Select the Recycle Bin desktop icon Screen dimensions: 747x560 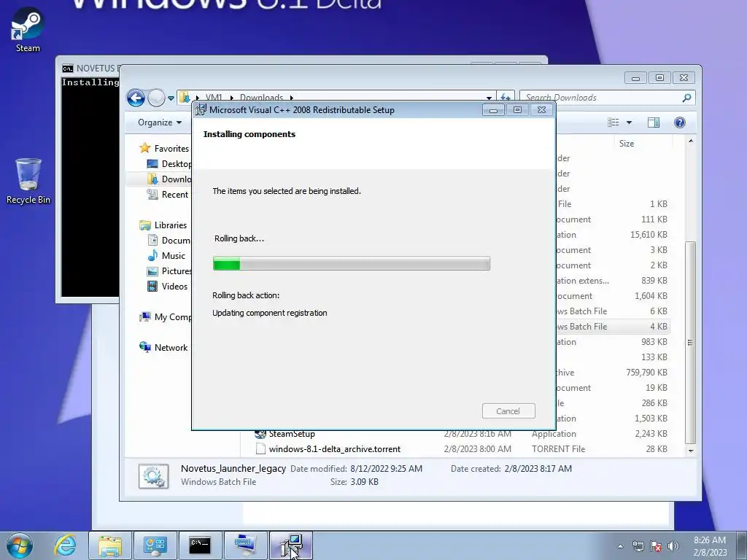click(28, 181)
